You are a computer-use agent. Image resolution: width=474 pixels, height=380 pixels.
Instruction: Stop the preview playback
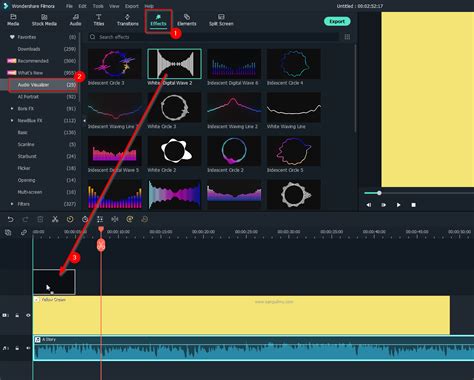pos(413,205)
